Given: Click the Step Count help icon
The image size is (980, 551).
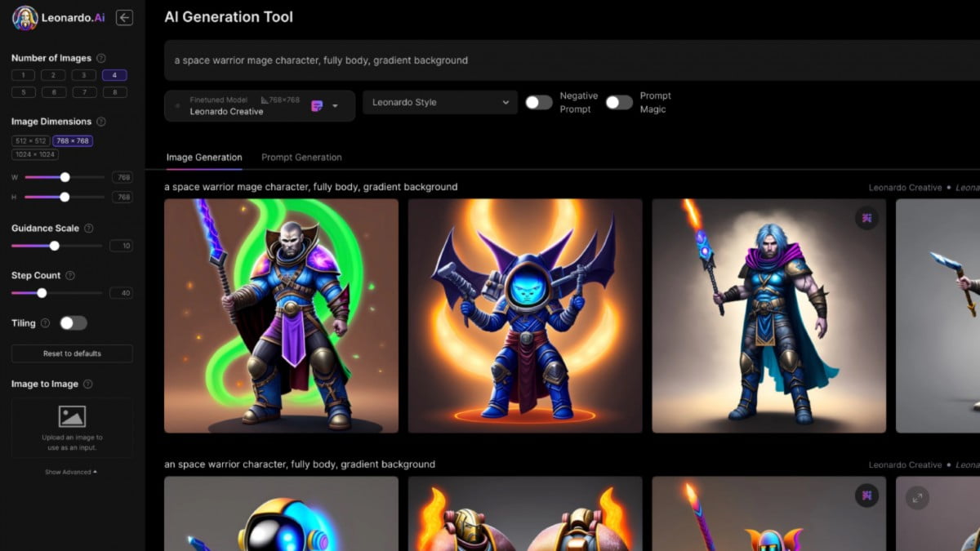Looking at the screenshot, I should [x=70, y=276].
